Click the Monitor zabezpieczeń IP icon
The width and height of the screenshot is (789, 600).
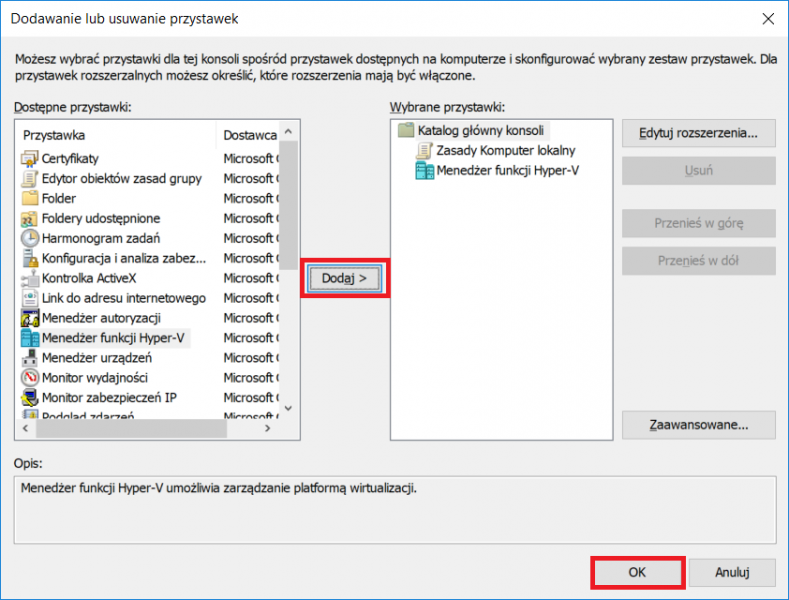click(x=30, y=398)
